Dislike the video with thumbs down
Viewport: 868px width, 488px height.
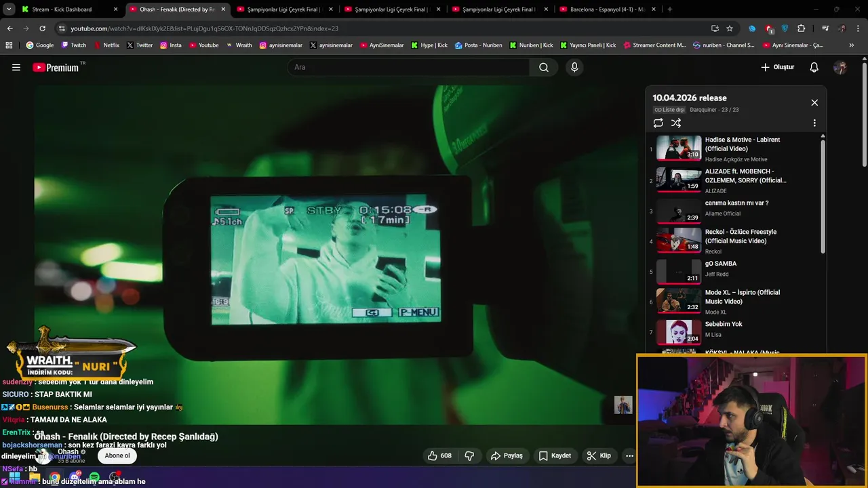point(469,455)
